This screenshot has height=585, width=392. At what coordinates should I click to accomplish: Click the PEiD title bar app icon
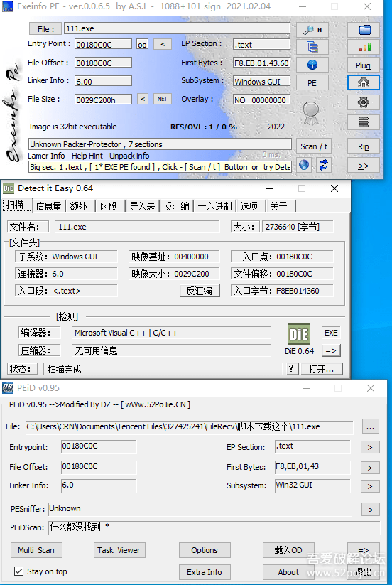pyautogui.click(x=8, y=388)
